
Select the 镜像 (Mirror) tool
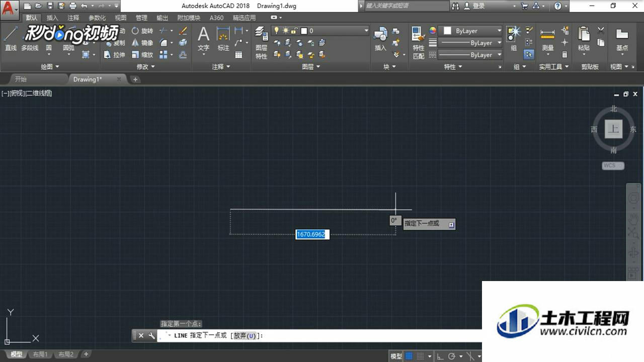pyautogui.click(x=142, y=43)
